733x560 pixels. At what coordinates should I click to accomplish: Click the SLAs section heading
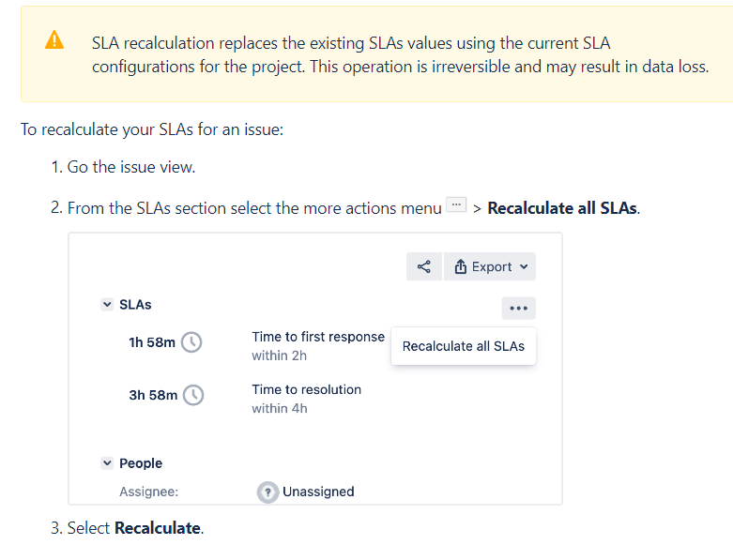tap(135, 305)
